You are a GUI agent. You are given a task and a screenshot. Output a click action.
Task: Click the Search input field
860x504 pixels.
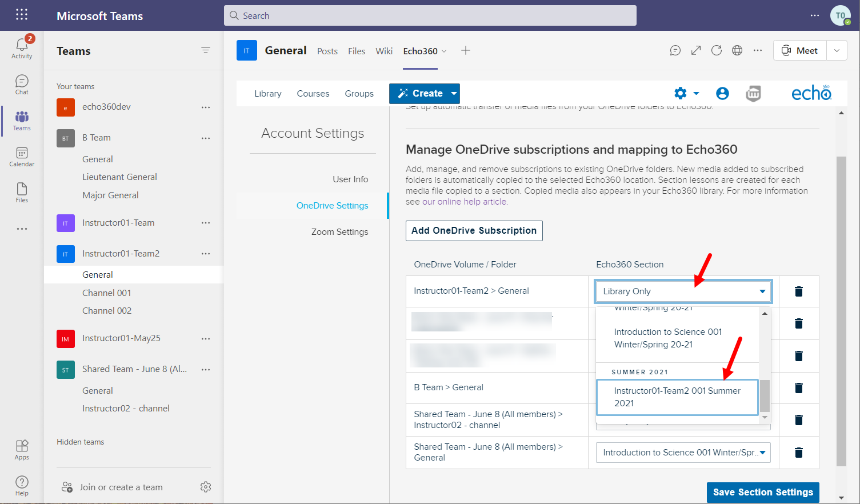(x=430, y=15)
